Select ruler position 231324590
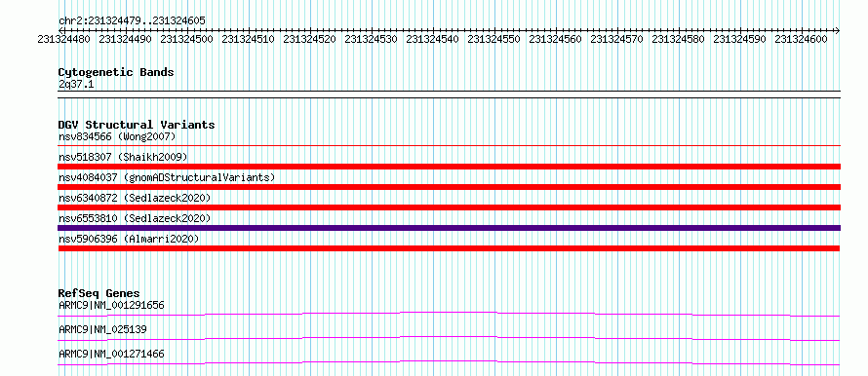The height and width of the screenshot is (376, 868). pos(739,39)
